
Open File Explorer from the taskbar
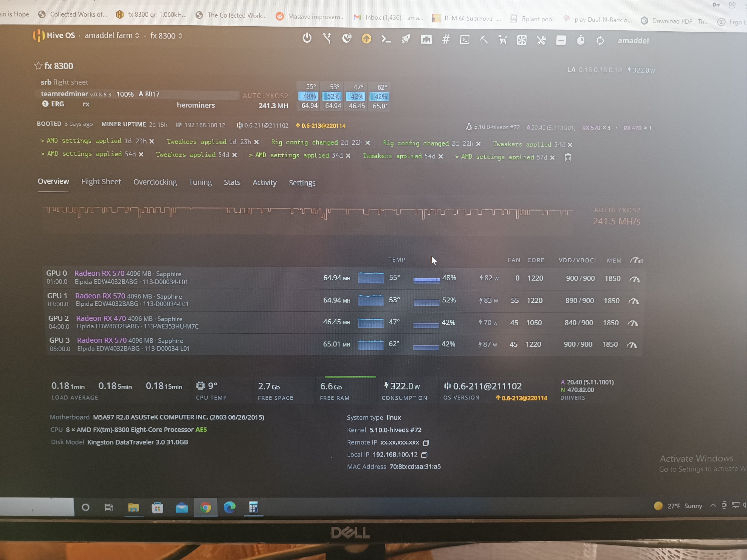coord(133,507)
